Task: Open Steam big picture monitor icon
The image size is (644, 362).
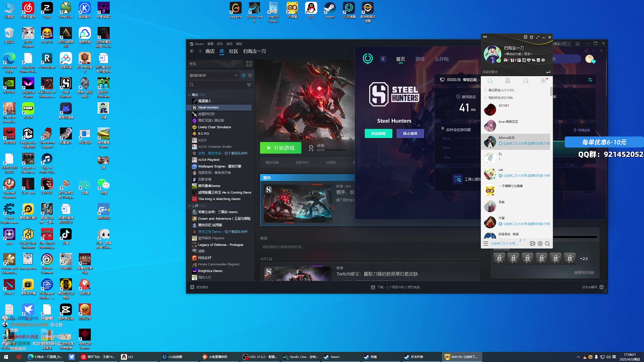Action: coord(577,44)
